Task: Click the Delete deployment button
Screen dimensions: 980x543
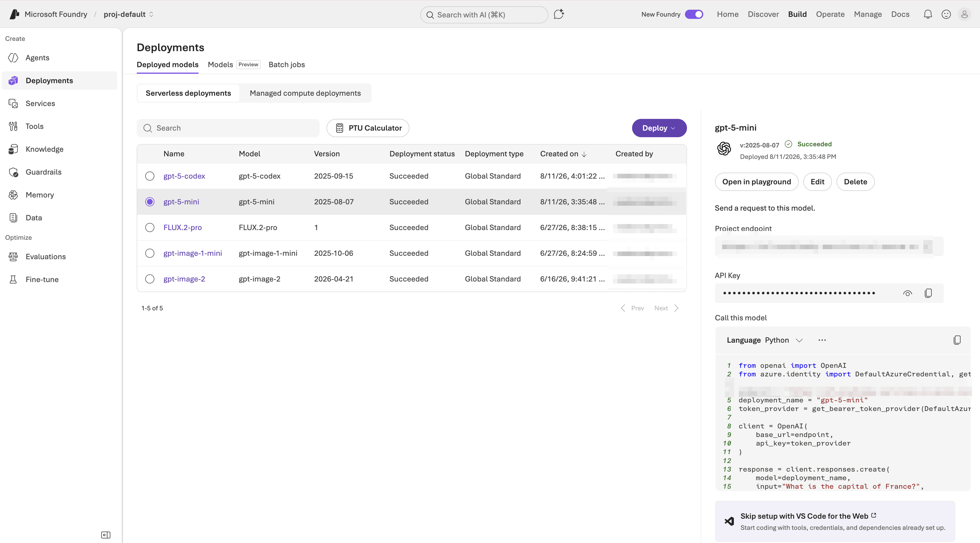Action: pyautogui.click(x=855, y=182)
